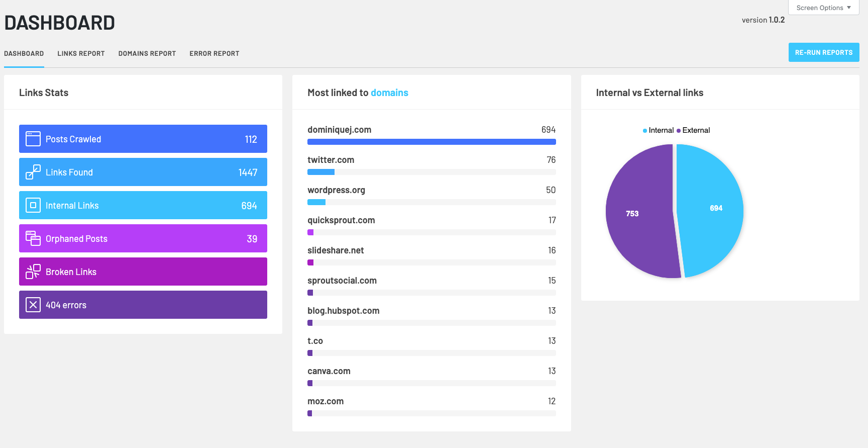
Task: Click the Orphaned Posts count 39
Action: tap(252, 239)
